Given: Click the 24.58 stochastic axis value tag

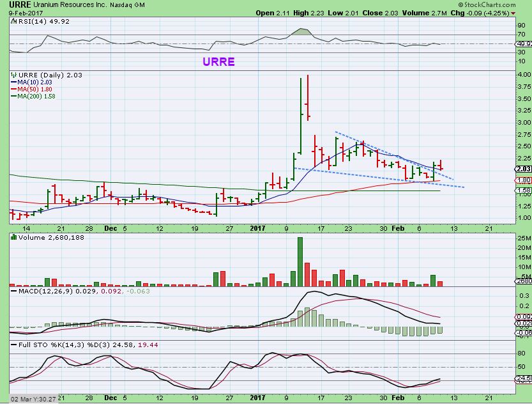Looking at the screenshot, I should 524,378.
